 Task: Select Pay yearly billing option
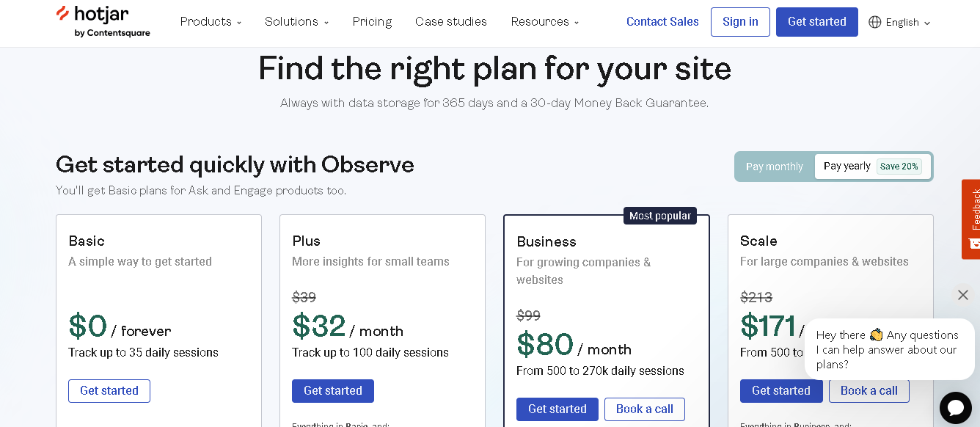pos(847,167)
